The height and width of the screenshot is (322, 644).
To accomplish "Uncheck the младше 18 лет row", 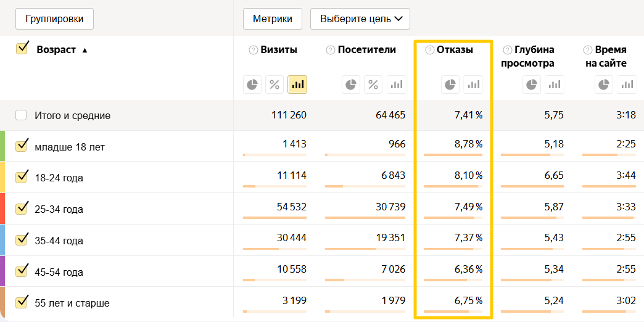I will [22, 146].
